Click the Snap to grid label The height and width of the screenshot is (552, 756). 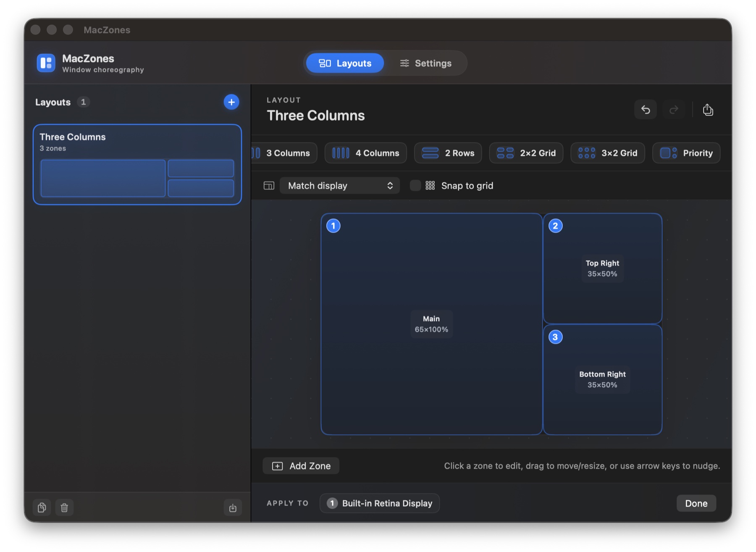467,186
